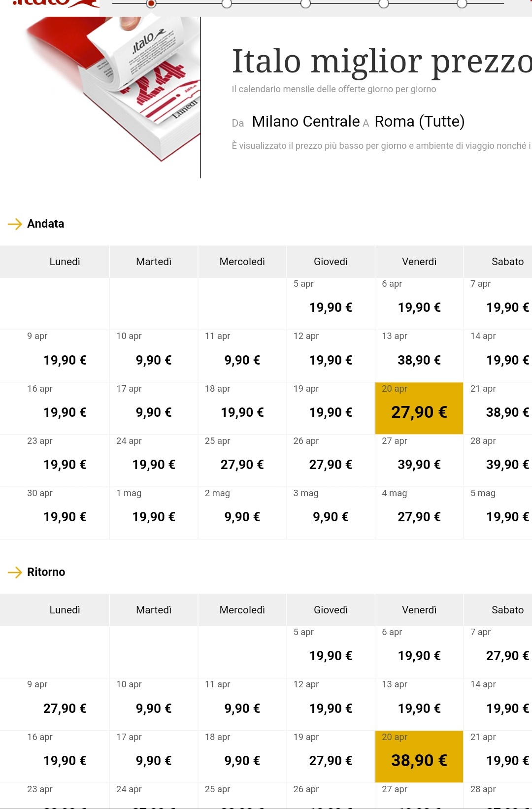Open Roma (Tutte) arrival station selector
The height and width of the screenshot is (809, 532).
coord(420,121)
